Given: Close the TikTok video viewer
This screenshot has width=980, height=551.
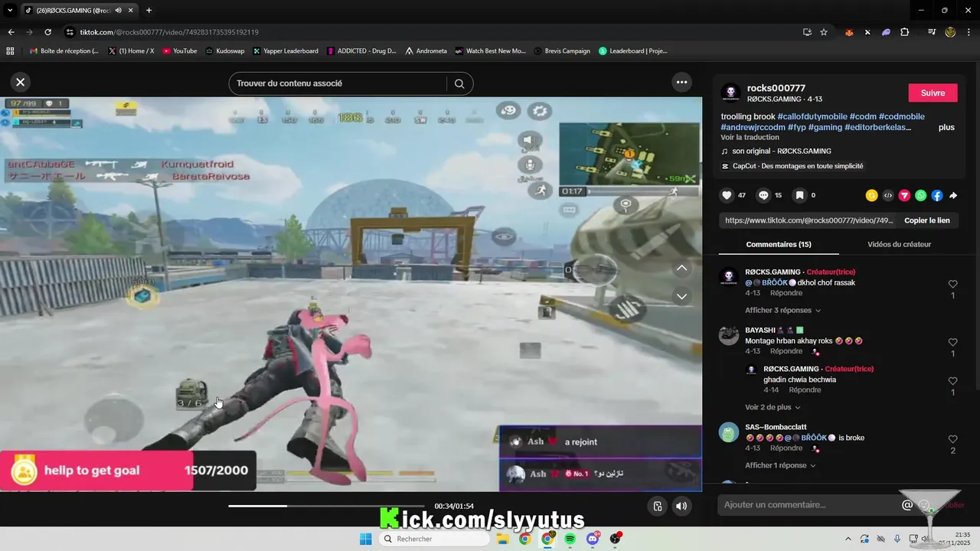Looking at the screenshot, I should (21, 82).
